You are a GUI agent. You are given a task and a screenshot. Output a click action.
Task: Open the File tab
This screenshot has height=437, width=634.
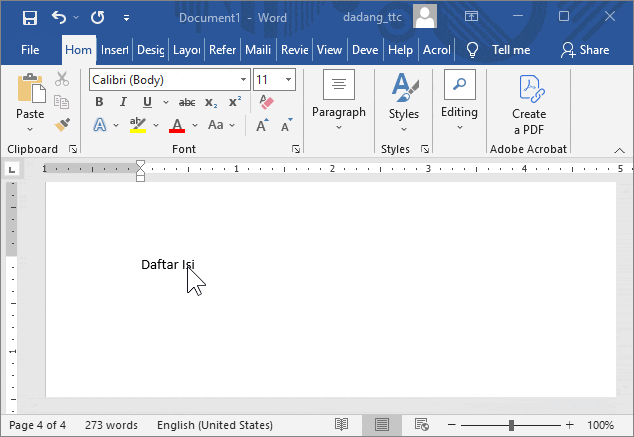point(30,49)
